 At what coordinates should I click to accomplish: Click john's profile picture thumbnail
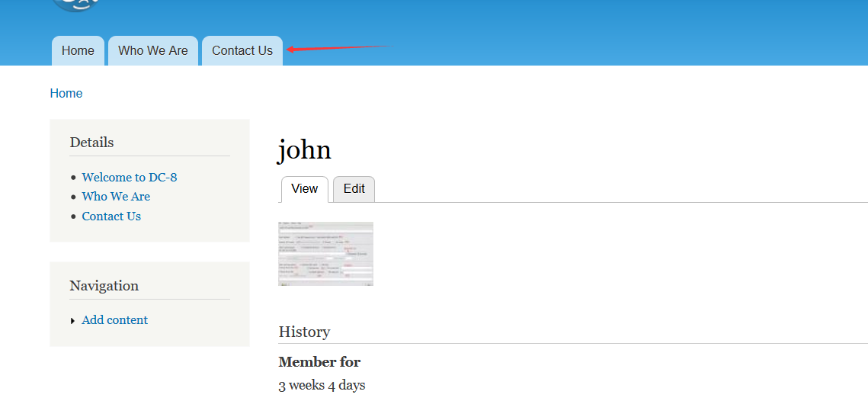325,254
